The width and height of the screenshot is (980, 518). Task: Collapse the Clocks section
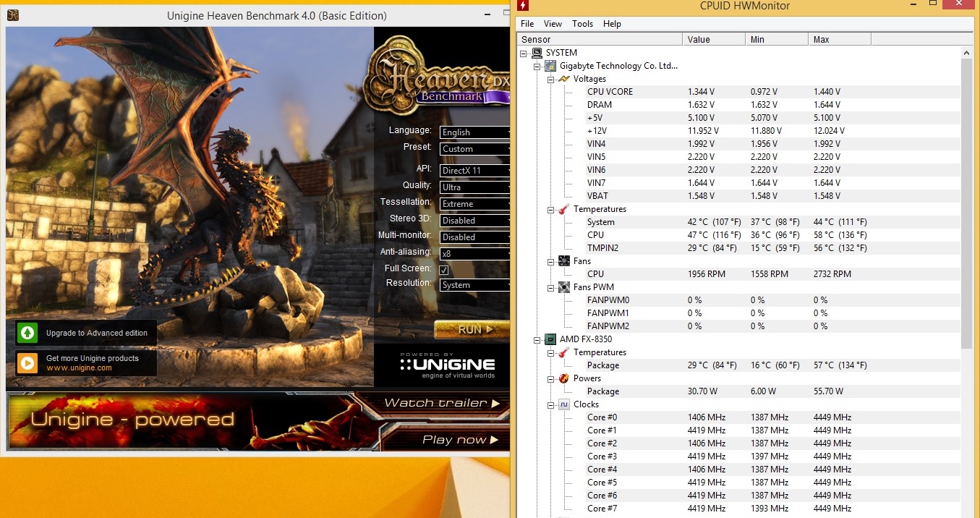(x=551, y=404)
